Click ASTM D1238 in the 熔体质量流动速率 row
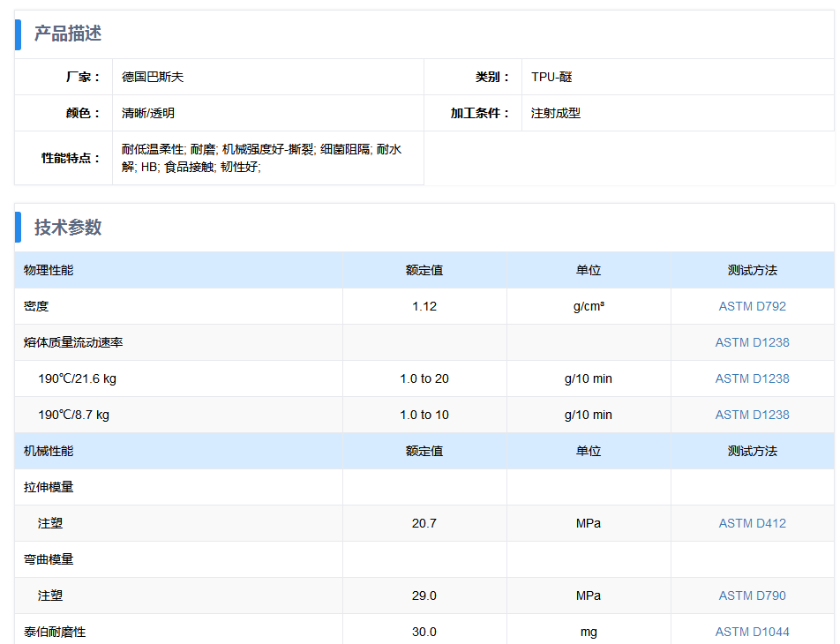Screen dimensions: 840x644 (x=752, y=342)
